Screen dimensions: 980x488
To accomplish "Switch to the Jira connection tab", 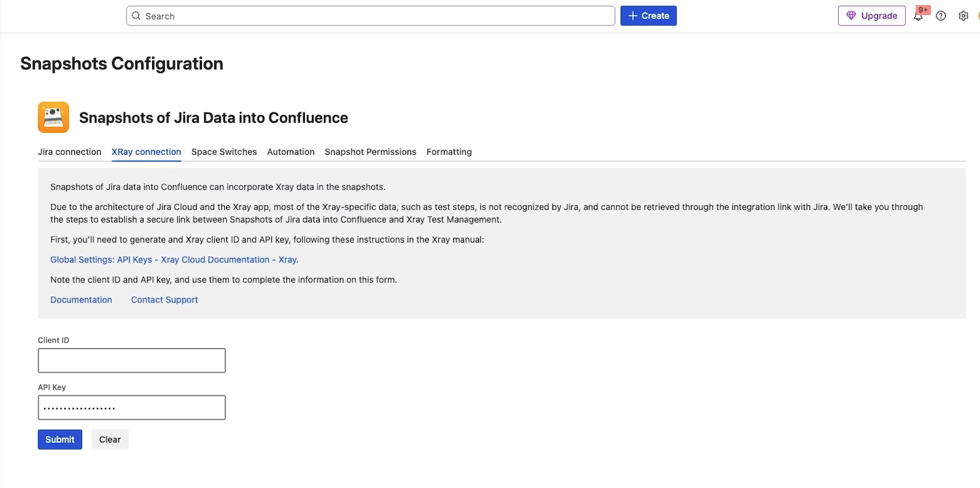I will [x=69, y=152].
